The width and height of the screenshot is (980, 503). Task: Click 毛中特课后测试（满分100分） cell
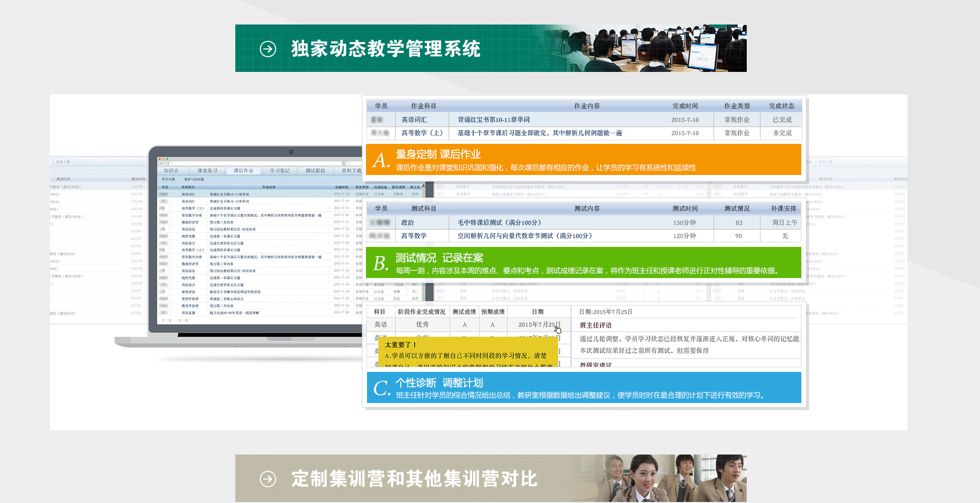pos(499,223)
